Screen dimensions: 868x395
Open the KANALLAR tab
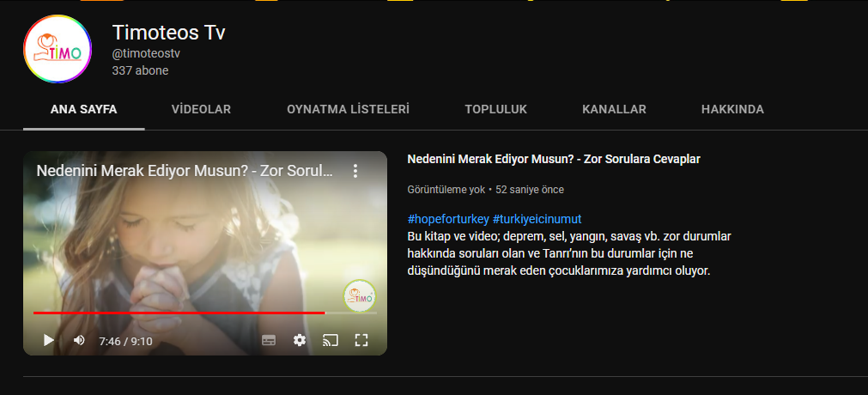[614, 110]
